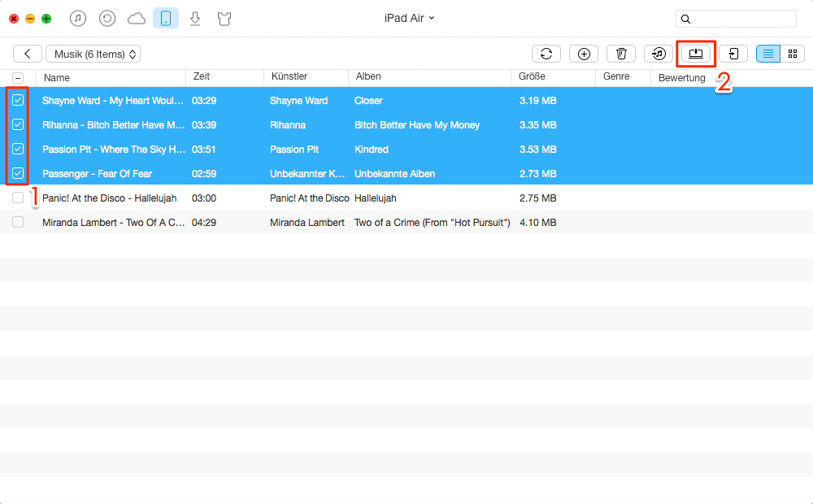
Task: Uncheck the Passenger - Fear Of Fear checkbox
Action: pos(18,173)
